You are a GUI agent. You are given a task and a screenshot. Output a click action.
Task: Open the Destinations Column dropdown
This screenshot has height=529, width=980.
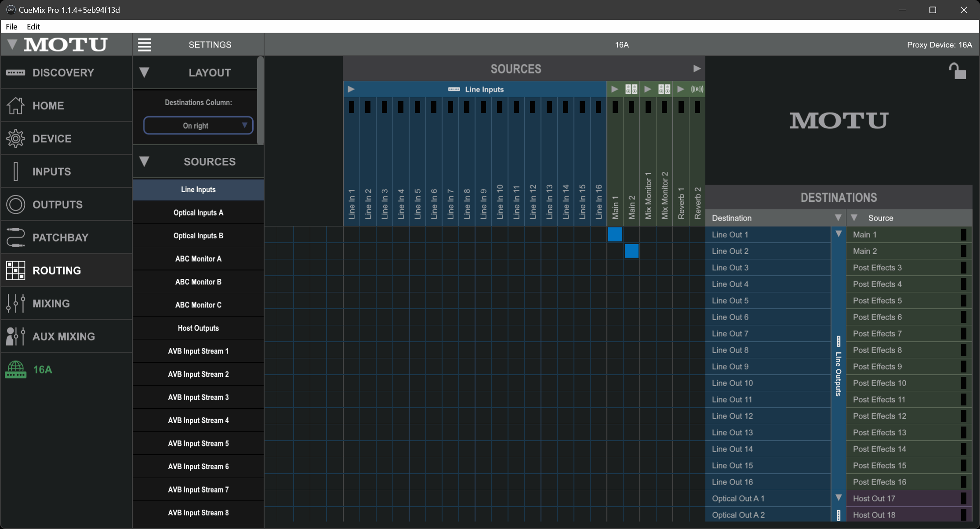coord(198,126)
